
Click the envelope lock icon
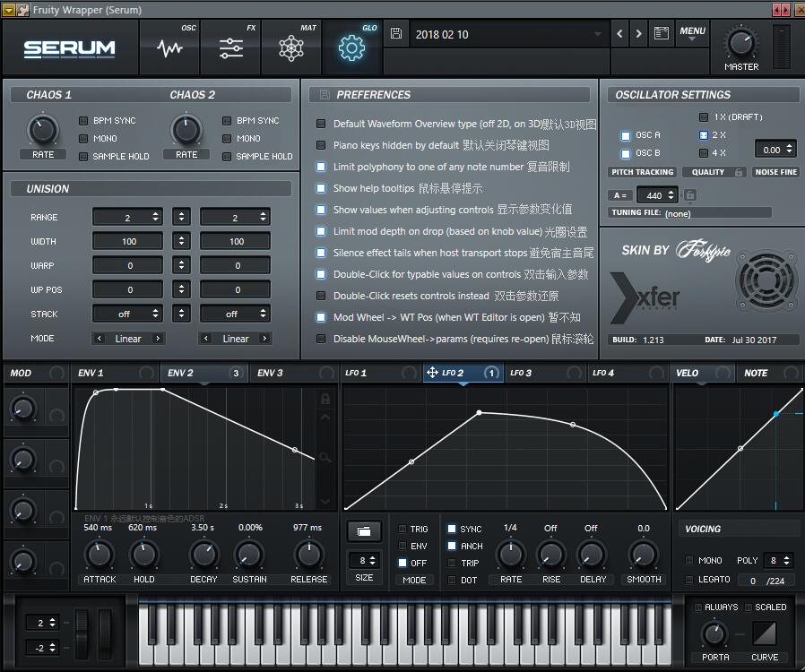click(x=325, y=399)
